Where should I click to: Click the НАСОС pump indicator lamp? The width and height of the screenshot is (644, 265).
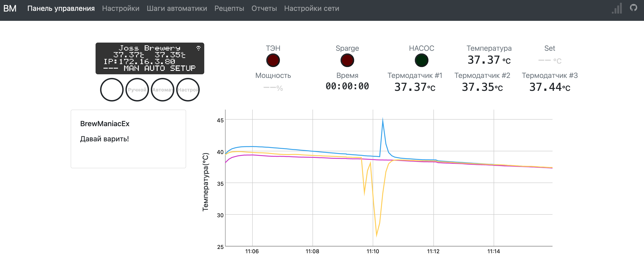coord(421,60)
